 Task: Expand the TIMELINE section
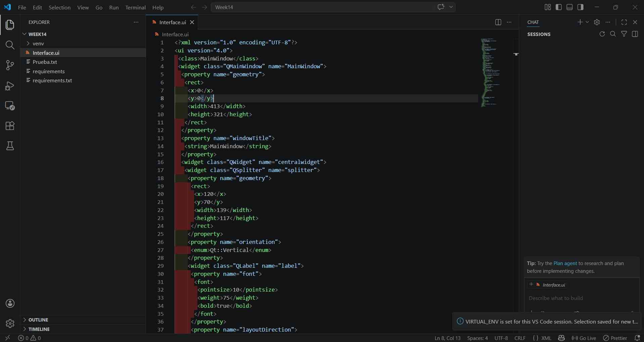(x=24, y=329)
